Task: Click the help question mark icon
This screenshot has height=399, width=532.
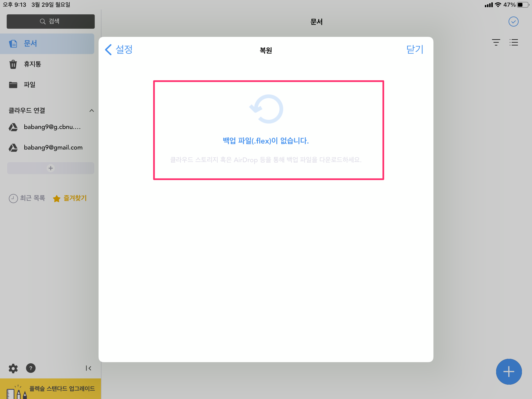Action: [x=31, y=368]
